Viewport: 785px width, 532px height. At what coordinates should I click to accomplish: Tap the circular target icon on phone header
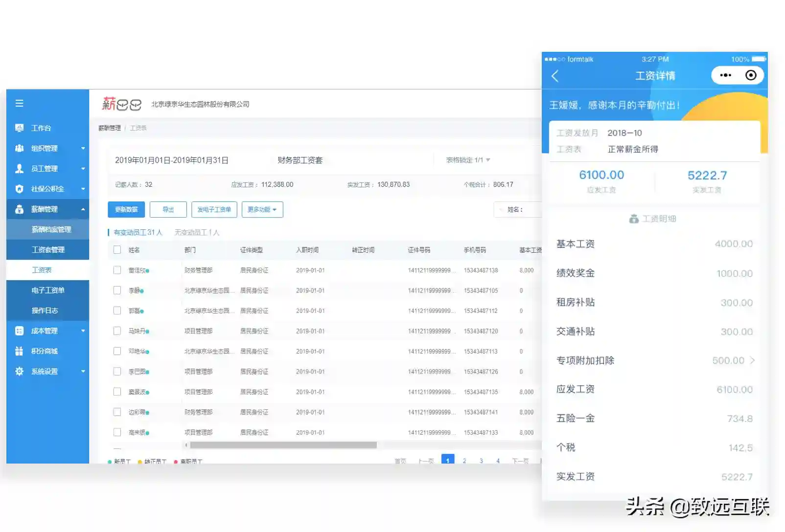[x=751, y=75]
